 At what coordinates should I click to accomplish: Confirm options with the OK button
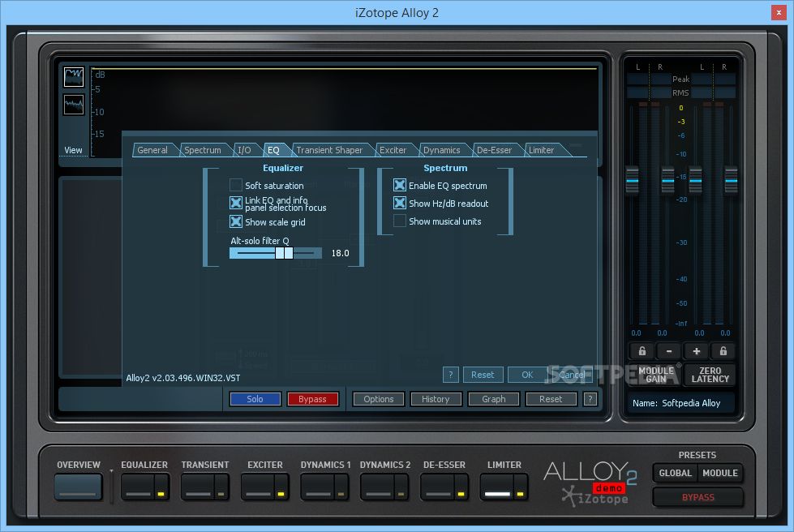coord(527,375)
